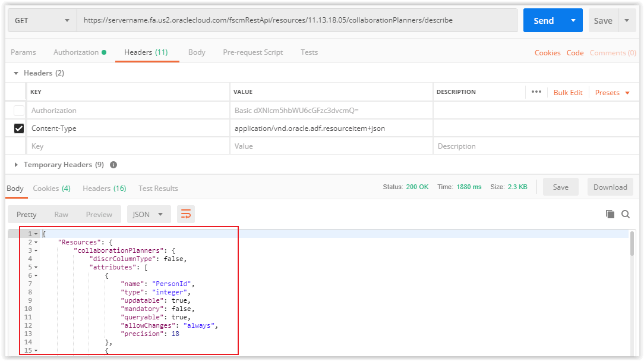Open the Test Results tab
Image resolution: width=644 pixels, height=361 pixels.
(x=158, y=188)
